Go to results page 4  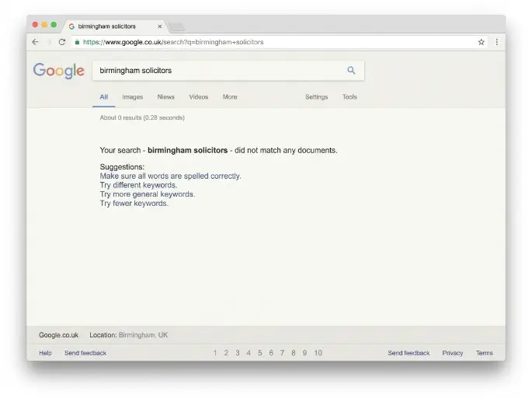[x=249, y=353]
